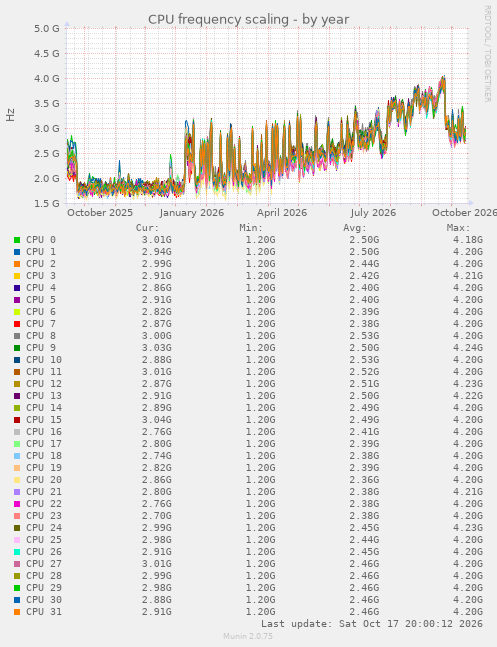This screenshot has width=497, height=647.
Task: Click the Last update timestamp text
Action: (x=372, y=623)
